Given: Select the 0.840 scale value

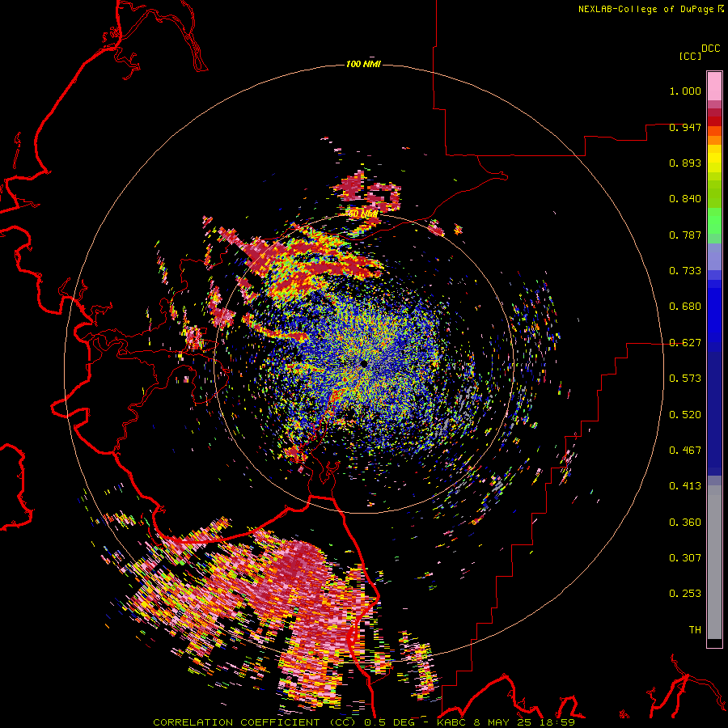Looking at the screenshot, I should tap(685, 199).
